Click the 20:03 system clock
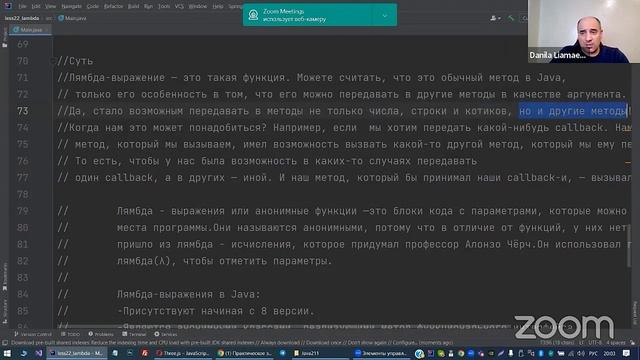 [x=609, y=353]
